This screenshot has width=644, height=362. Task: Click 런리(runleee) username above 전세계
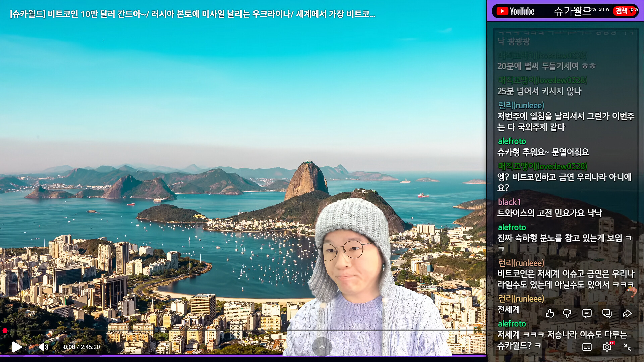click(x=521, y=299)
